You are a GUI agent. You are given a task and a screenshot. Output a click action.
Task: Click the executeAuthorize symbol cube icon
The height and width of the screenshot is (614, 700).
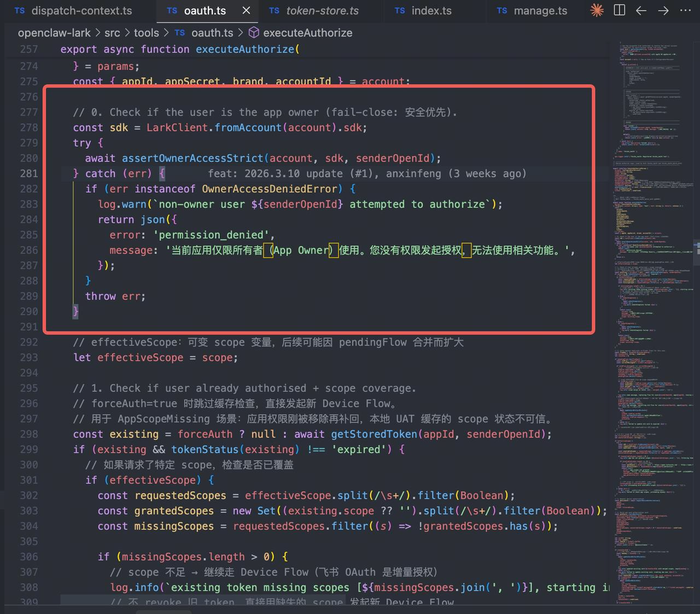(254, 33)
